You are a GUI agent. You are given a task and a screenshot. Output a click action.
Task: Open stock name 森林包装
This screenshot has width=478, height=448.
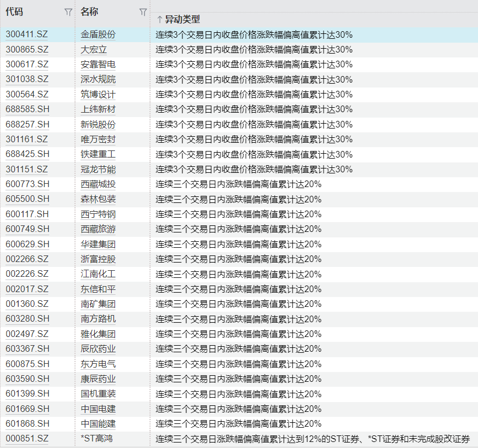pyautogui.click(x=98, y=199)
